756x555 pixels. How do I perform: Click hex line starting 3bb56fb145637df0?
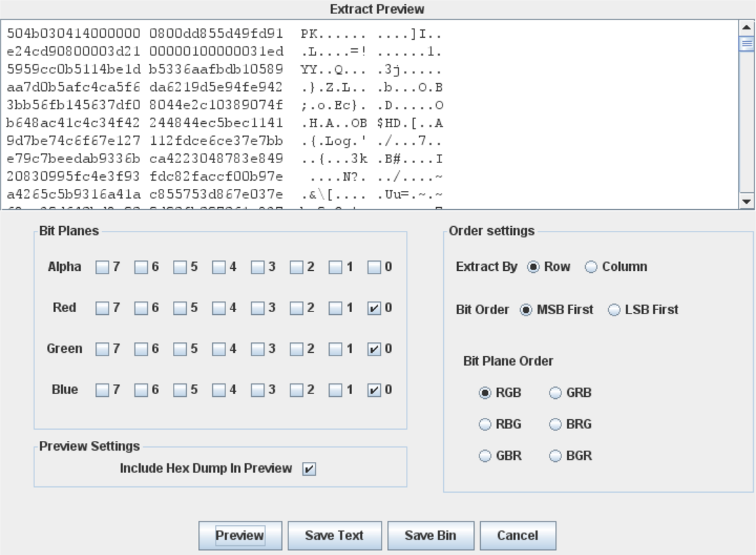(x=224, y=105)
